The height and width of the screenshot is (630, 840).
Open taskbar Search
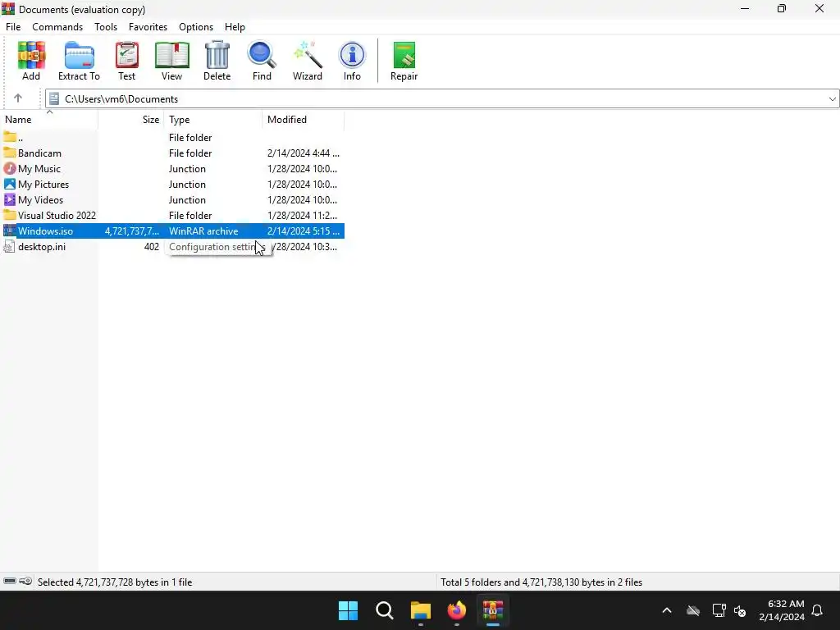[384, 610]
